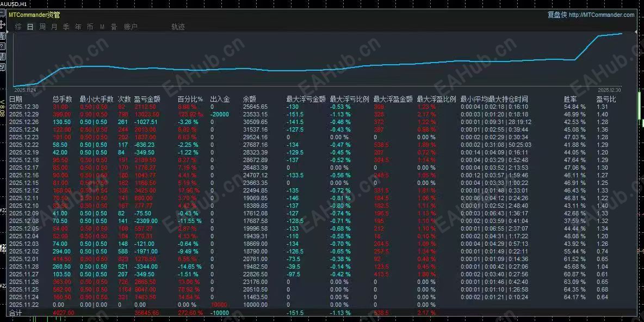This screenshot has height=322, width=644.
Task: Click the 总手数 column header
Action: point(63,99)
